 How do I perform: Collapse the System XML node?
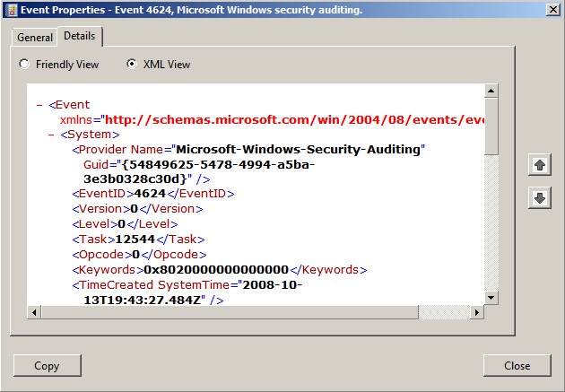point(51,135)
